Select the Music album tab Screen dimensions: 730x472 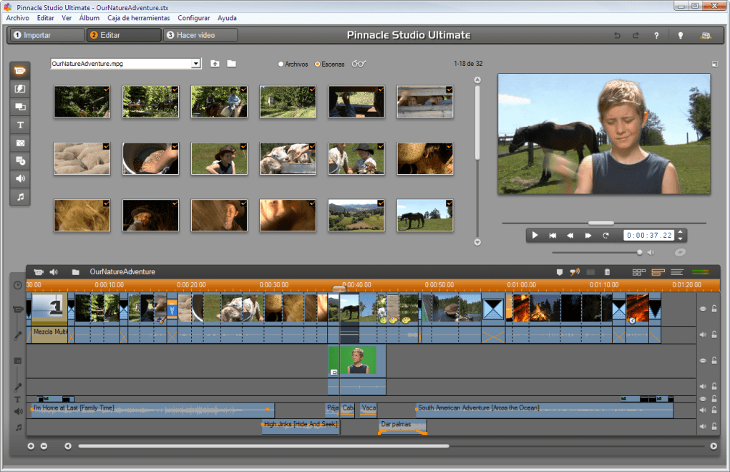[x=20, y=197]
